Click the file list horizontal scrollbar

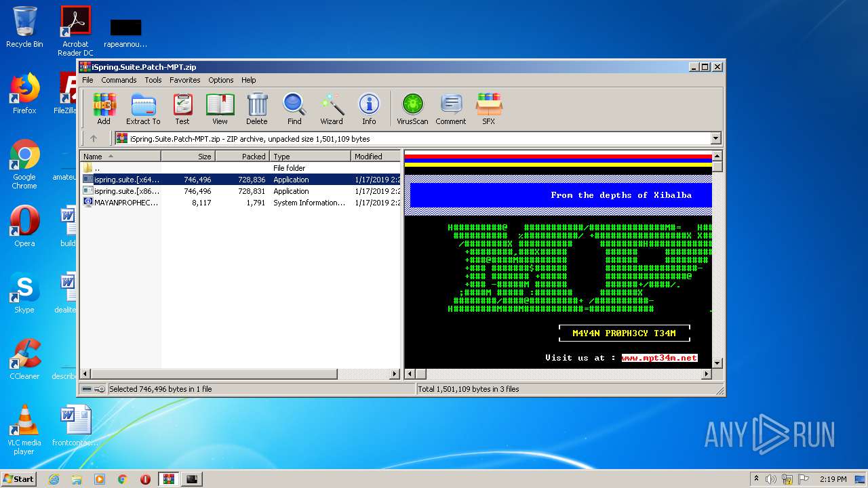click(214, 373)
